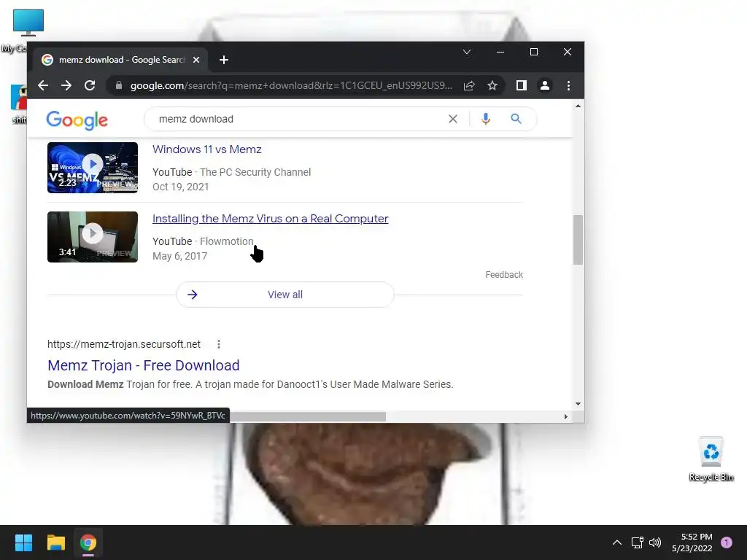Screen dimensions: 747x560
Task: Click the scroll up arrow of the page
Action: tap(578, 106)
